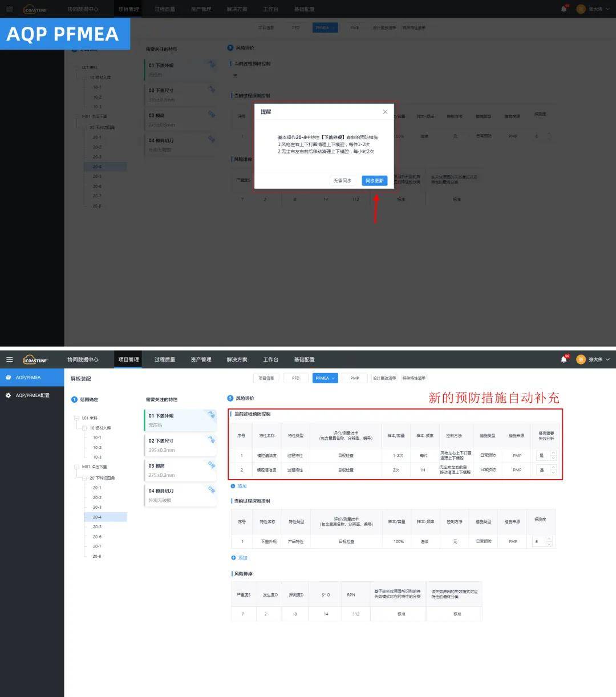Image resolution: width=616 pixels, height=697 pixels.
Task: Click the user avatar beside 张大伟, lower screenshot
Action: point(581,359)
